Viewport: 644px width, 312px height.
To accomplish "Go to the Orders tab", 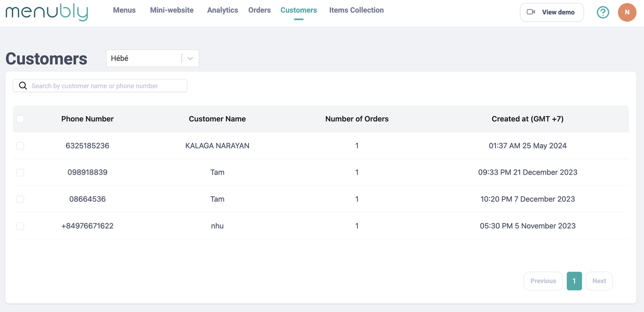I will 259,10.
